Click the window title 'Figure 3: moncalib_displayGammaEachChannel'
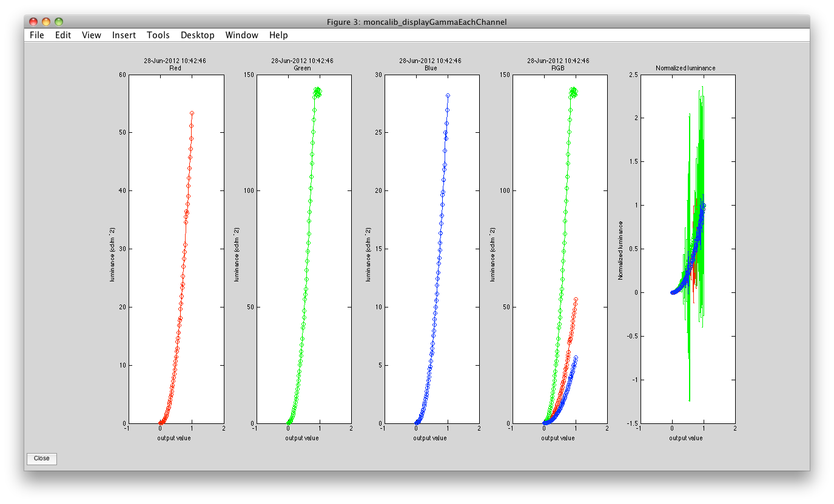The image size is (834, 504). tap(417, 22)
